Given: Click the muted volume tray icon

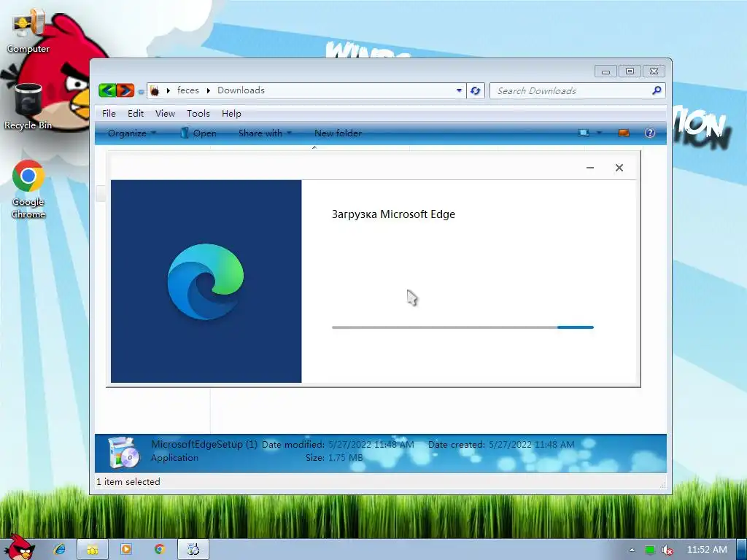Looking at the screenshot, I should [667, 550].
